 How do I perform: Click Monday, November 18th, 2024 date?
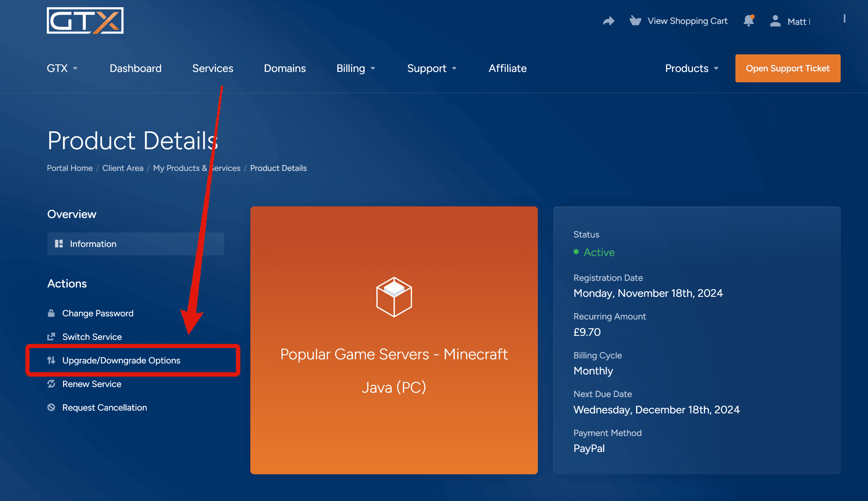point(648,293)
